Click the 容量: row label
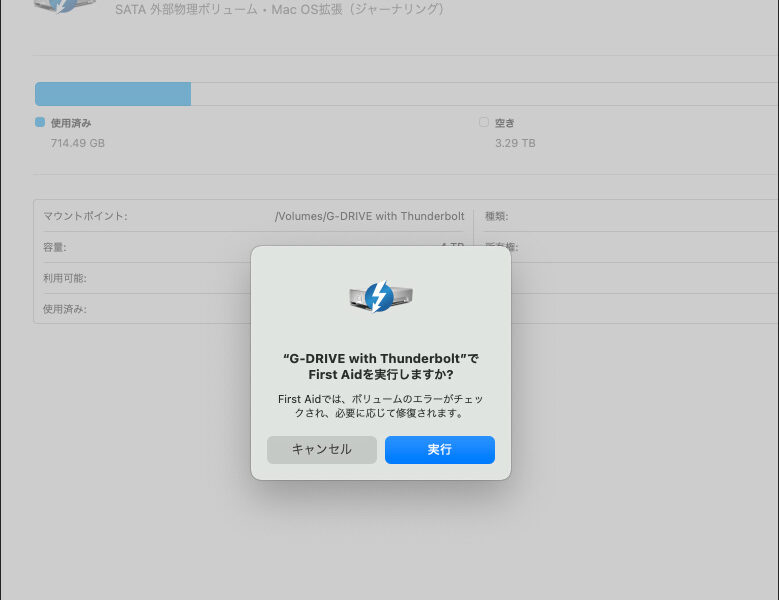 pos(55,247)
